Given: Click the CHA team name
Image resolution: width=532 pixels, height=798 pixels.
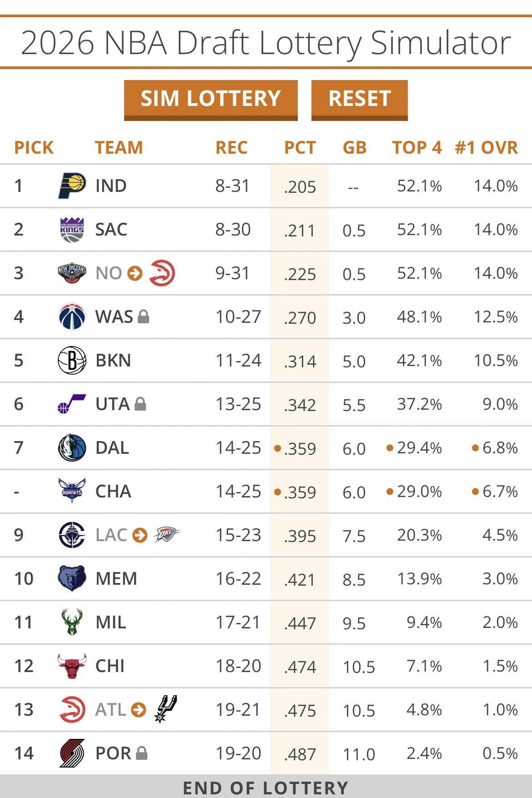Looking at the screenshot, I should 113,492.
